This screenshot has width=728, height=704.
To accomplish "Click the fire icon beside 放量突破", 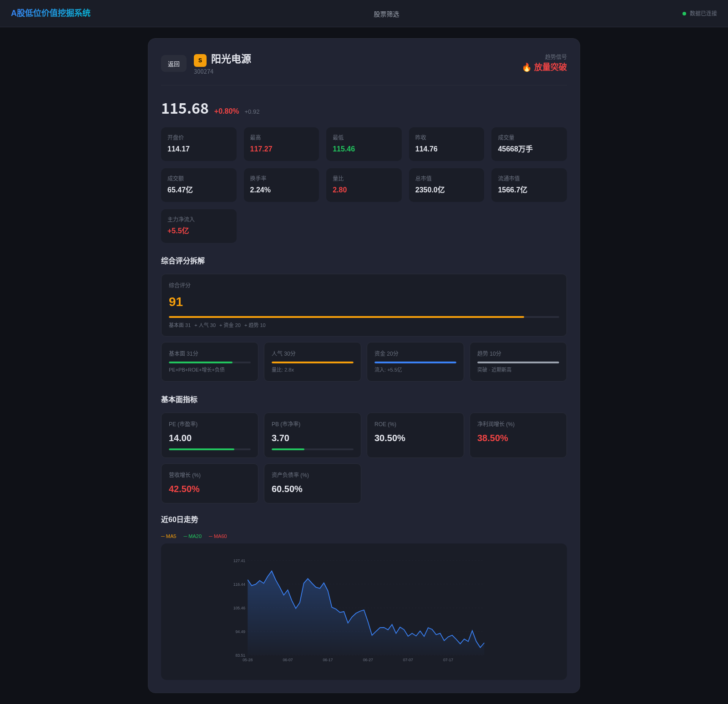I will pyautogui.click(x=526, y=67).
